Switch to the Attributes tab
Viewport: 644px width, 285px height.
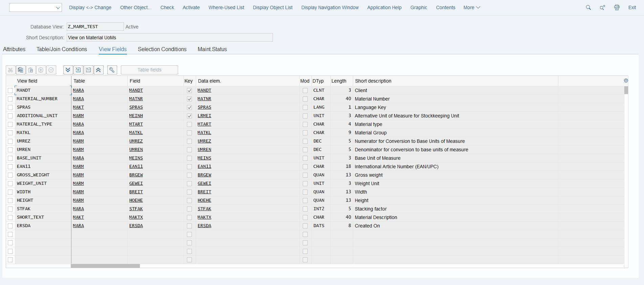(x=14, y=49)
